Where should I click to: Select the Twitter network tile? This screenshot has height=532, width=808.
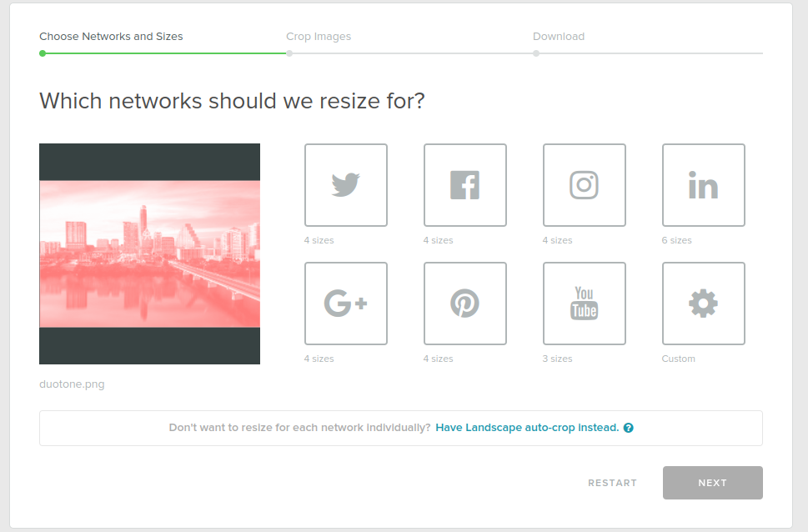coord(345,185)
